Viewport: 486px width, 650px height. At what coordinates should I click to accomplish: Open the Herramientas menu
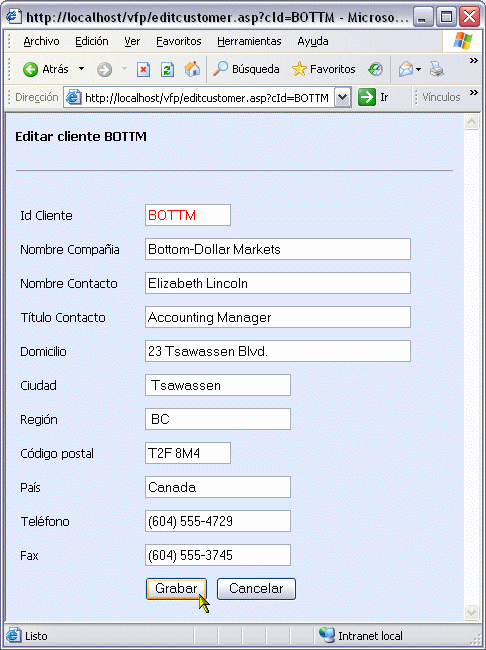point(249,41)
